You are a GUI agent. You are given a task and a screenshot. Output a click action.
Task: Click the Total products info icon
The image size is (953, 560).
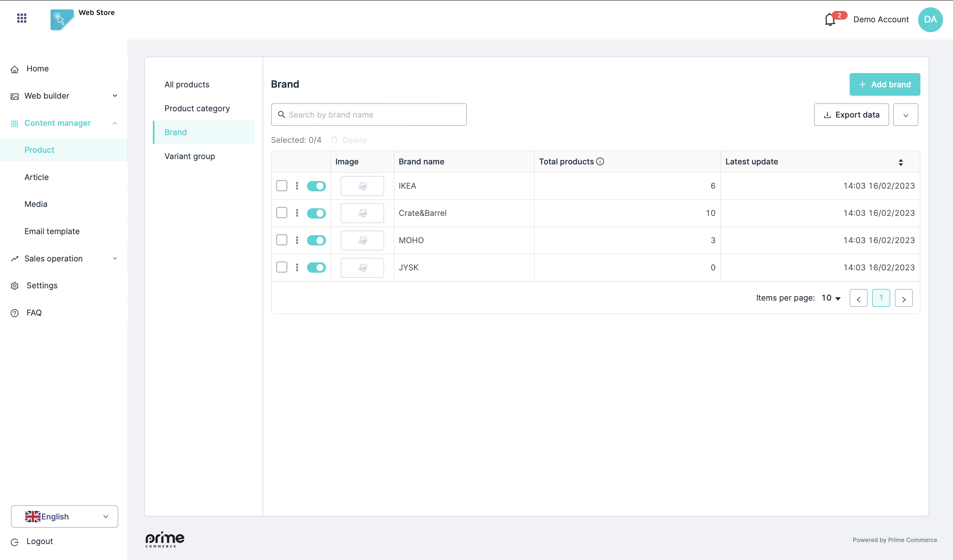600,161
